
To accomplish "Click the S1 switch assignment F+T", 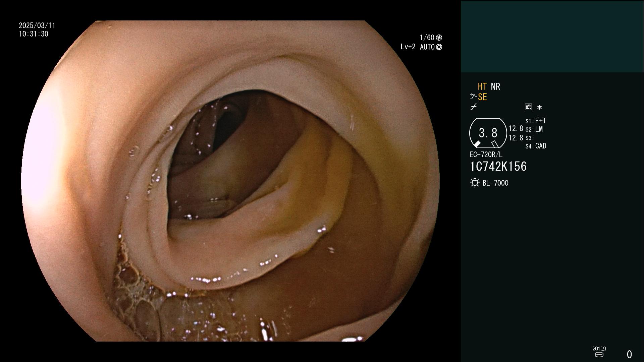I will (x=536, y=121).
